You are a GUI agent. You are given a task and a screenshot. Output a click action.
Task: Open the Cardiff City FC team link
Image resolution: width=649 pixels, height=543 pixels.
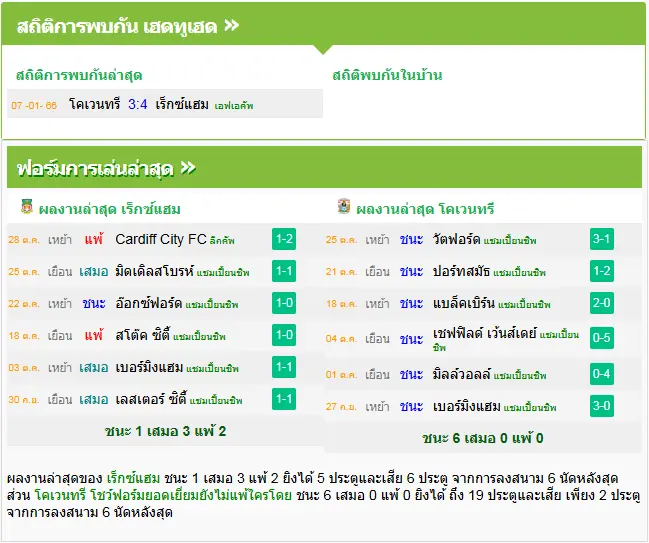[161, 239]
